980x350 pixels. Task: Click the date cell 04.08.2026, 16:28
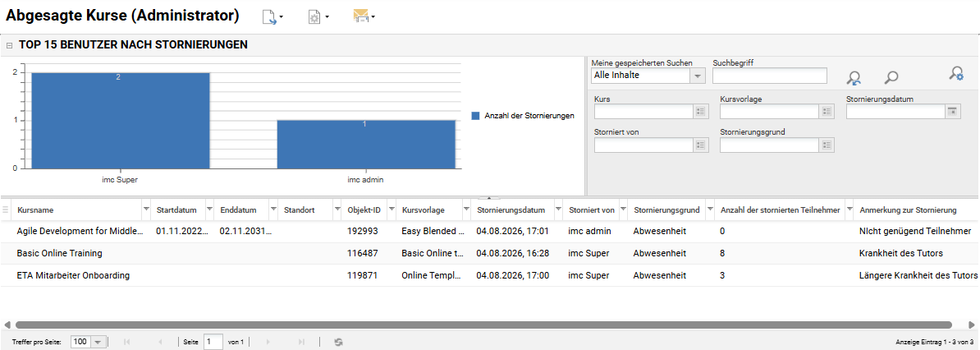coord(512,254)
